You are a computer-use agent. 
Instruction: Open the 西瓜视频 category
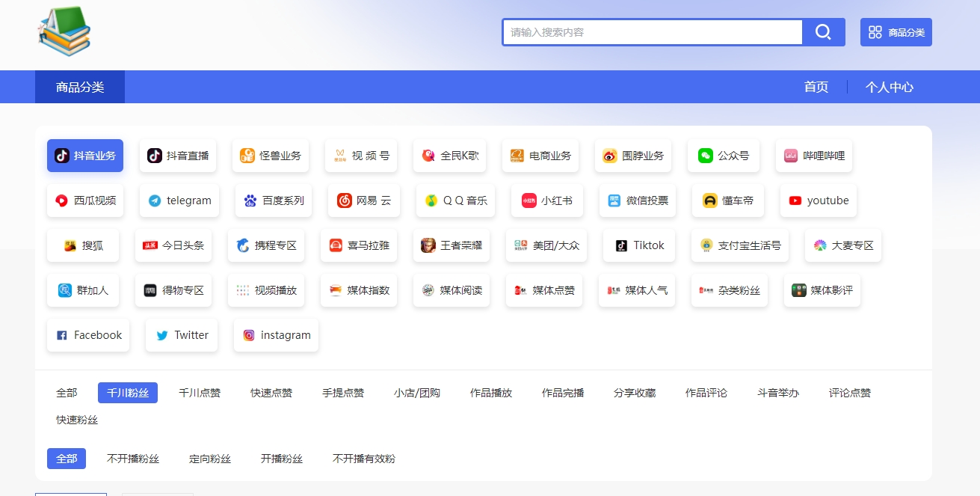pos(85,200)
